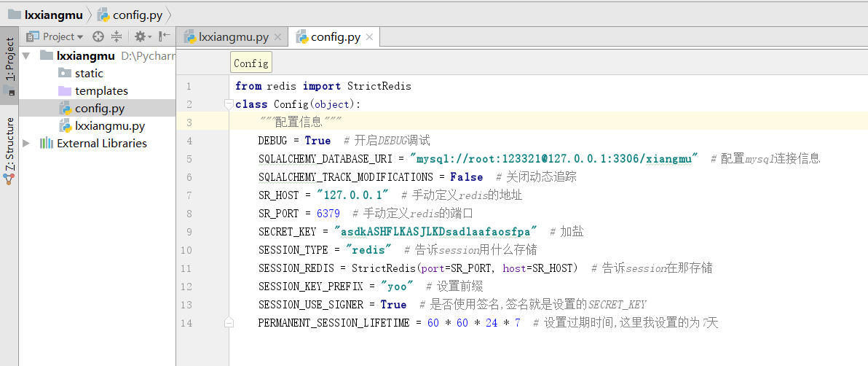
Task: Click the static folder icon
Action: 65,73
